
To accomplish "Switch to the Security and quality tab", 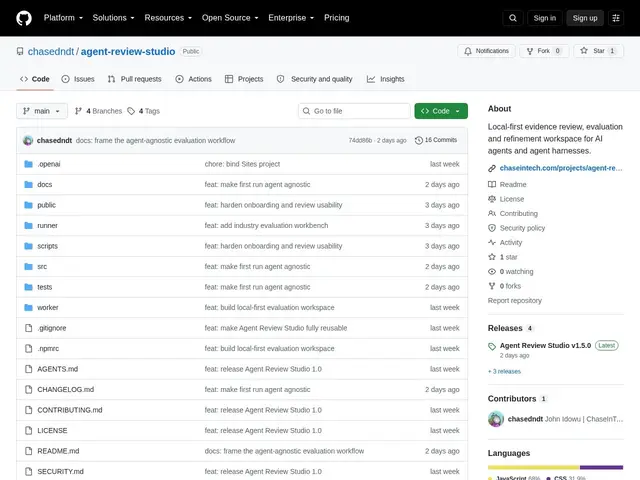I will tap(314, 79).
